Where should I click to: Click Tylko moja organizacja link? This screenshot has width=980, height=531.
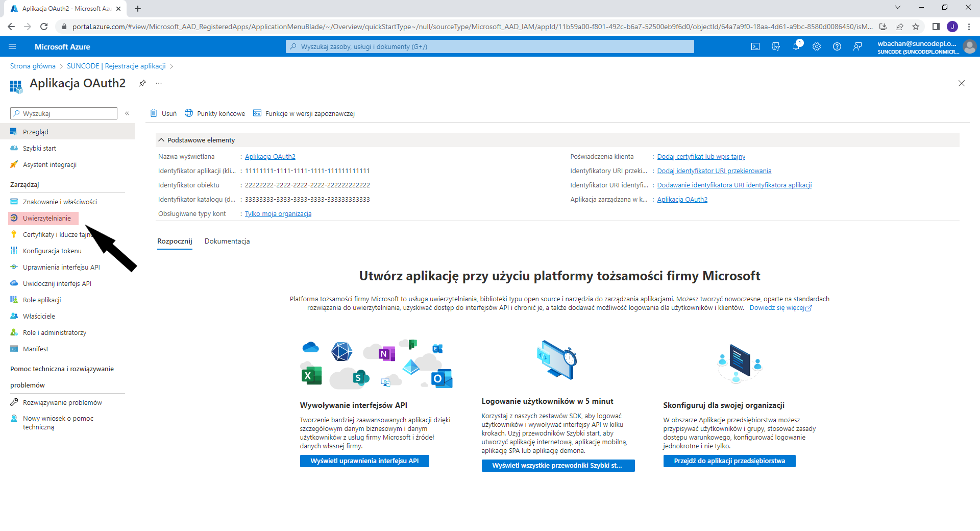tap(278, 213)
